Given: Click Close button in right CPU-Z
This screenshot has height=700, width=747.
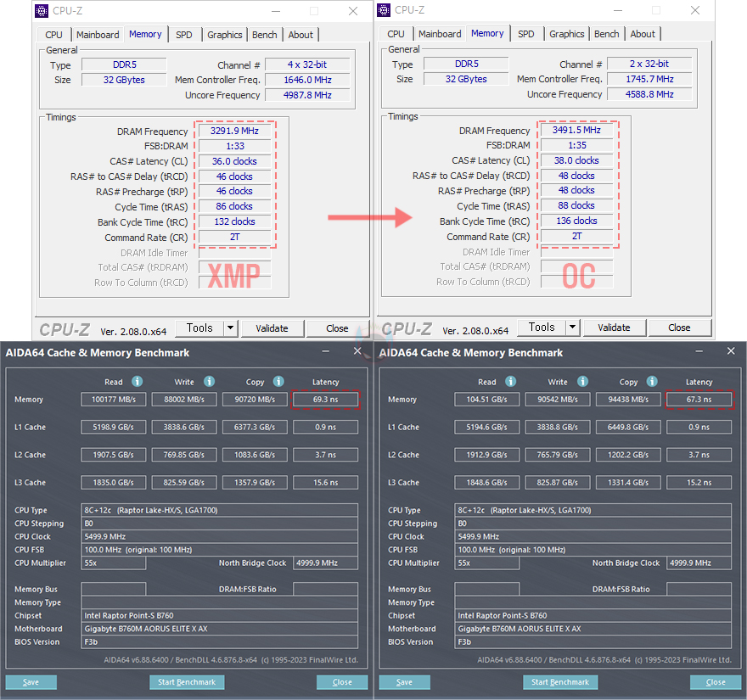Looking at the screenshot, I should pyautogui.click(x=679, y=328).
